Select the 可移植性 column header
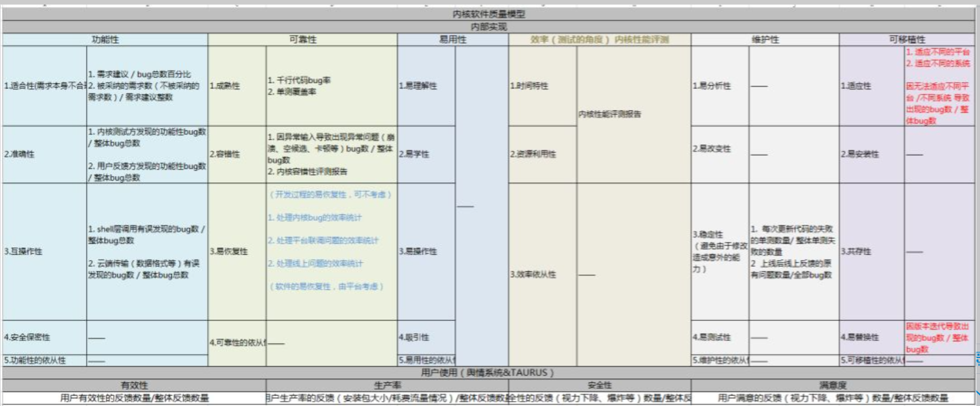Screen dimensions: 980x406 907,39
